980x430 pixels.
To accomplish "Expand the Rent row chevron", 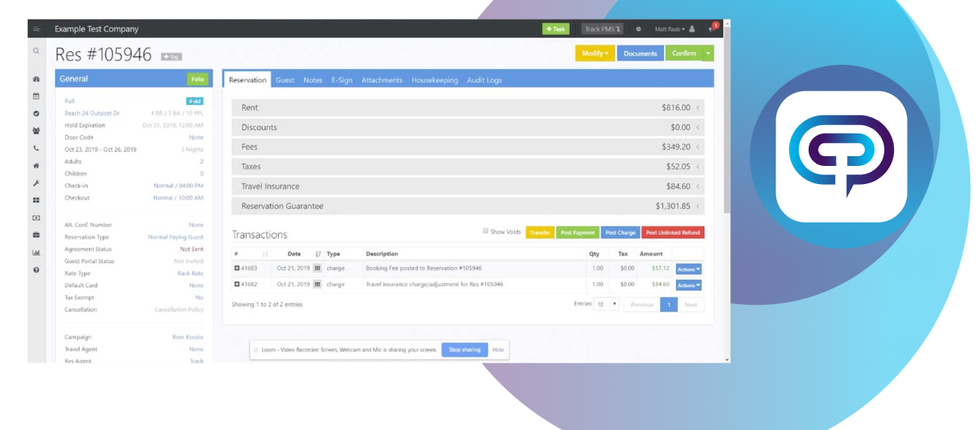I will (698, 108).
